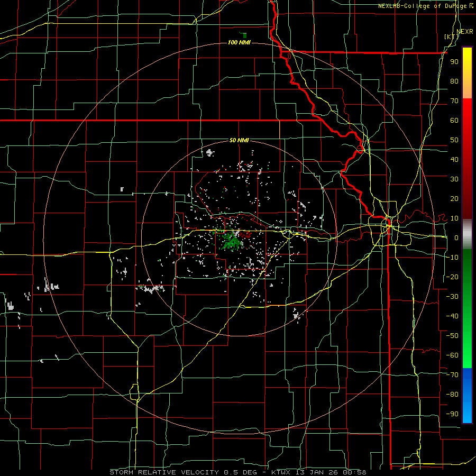Click the 80 value on velocity scale
The height and width of the screenshot is (476, 476).
point(454,81)
